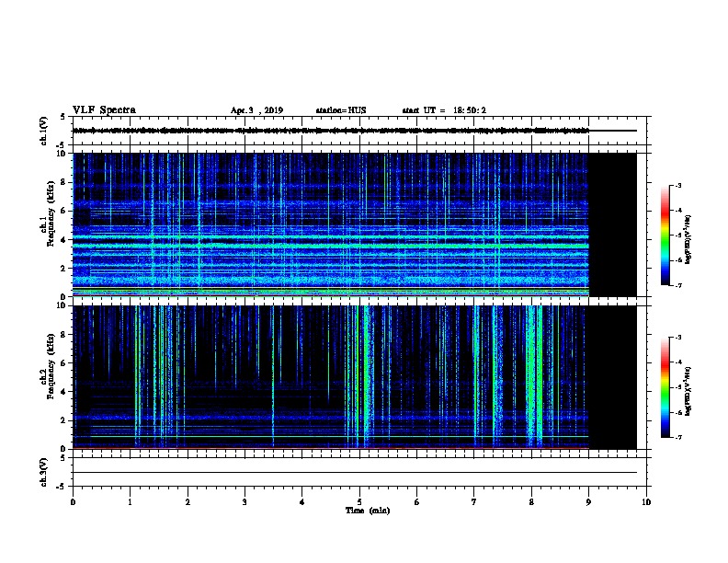
Task: Click the ch.2 spectrogram color scale bar
Action: click(x=665, y=387)
